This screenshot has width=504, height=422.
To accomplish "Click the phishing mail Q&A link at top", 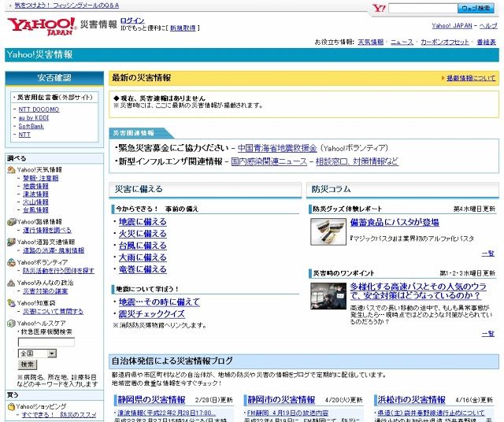I will [66, 6].
